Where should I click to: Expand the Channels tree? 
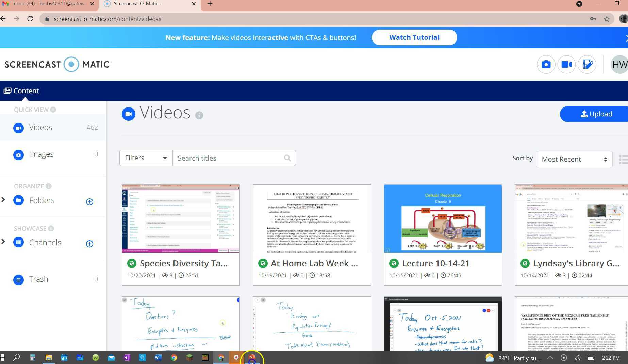point(3,242)
